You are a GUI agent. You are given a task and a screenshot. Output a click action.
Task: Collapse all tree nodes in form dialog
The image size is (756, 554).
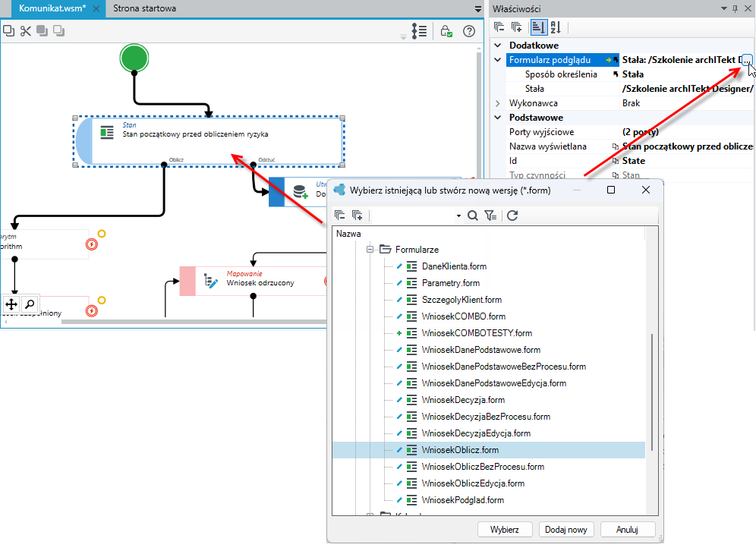(x=340, y=215)
